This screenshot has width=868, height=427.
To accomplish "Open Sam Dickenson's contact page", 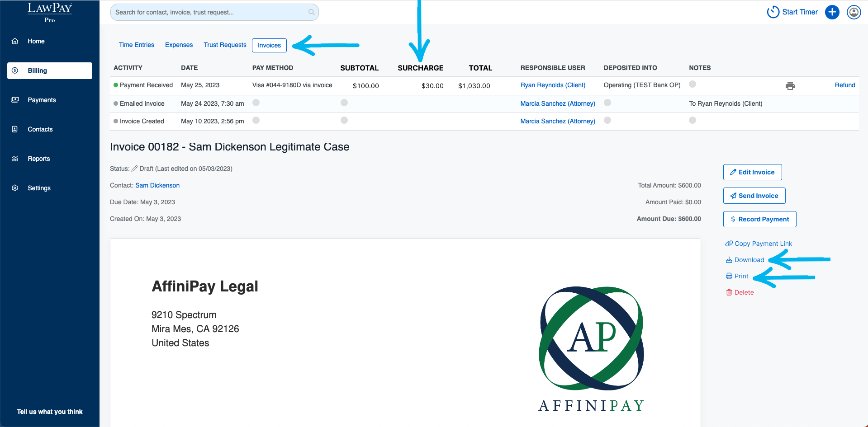I will coord(157,185).
